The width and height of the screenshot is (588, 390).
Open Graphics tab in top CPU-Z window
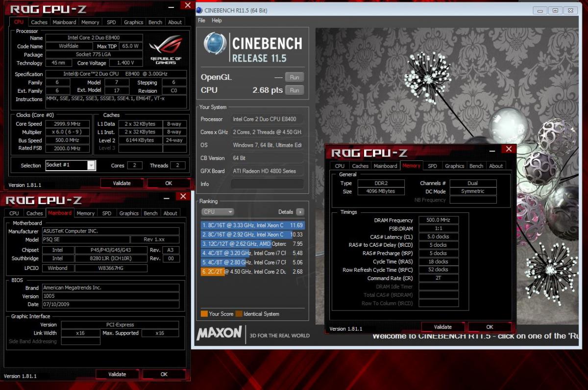click(x=133, y=22)
